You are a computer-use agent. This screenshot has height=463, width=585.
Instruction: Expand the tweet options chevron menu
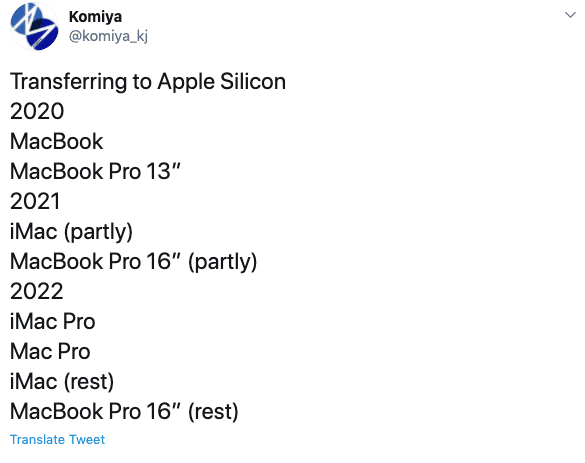tap(570, 15)
